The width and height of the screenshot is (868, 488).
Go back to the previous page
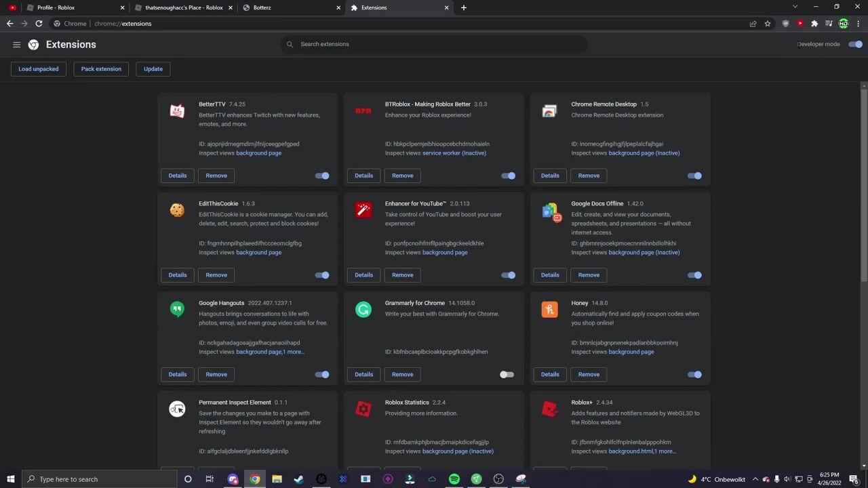coord(9,24)
